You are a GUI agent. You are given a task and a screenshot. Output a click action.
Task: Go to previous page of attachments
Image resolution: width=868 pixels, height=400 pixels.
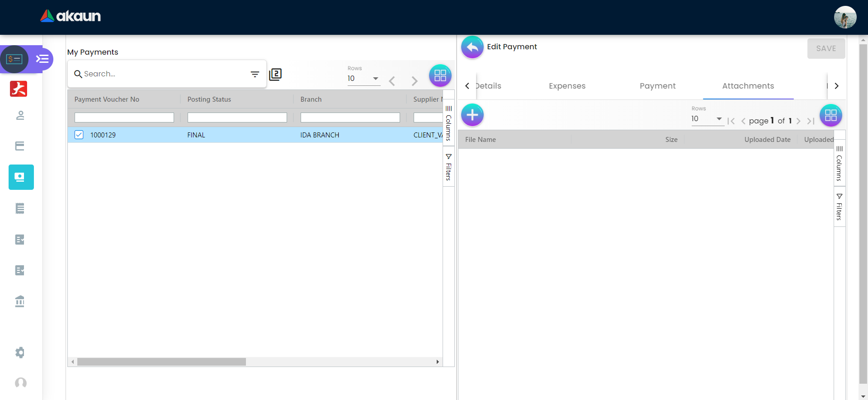[743, 121]
